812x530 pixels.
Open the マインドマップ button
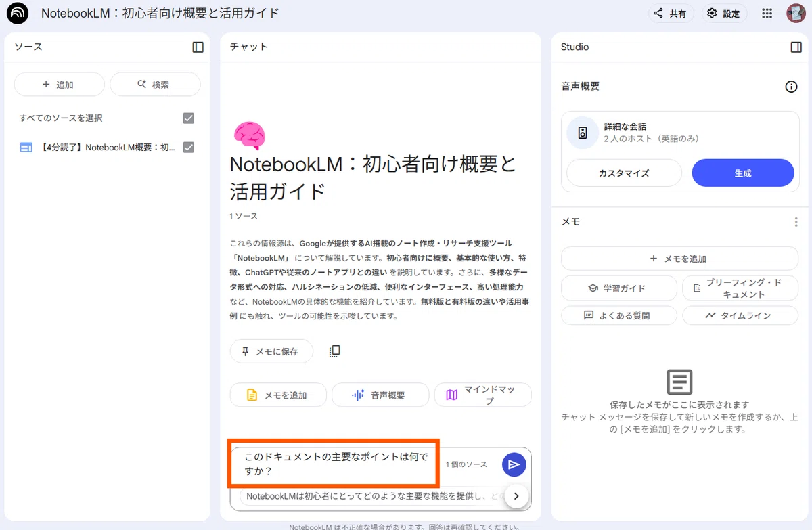pos(482,395)
